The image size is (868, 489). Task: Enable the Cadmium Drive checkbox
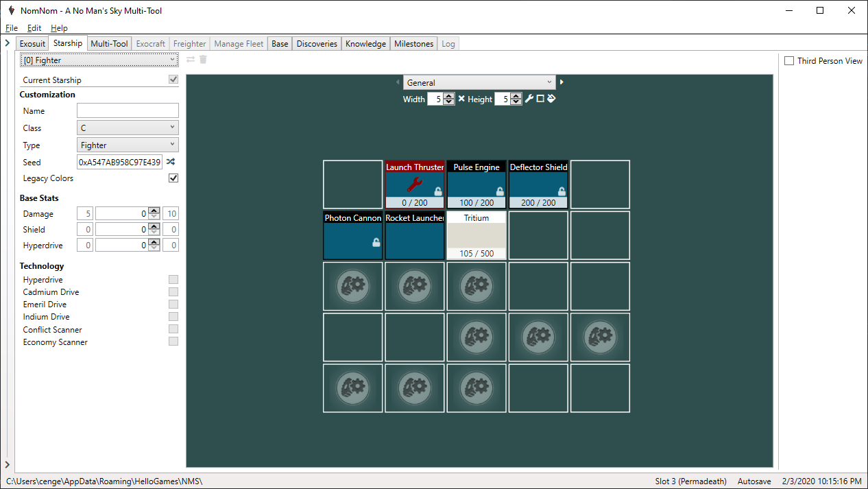pyautogui.click(x=173, y=292)
